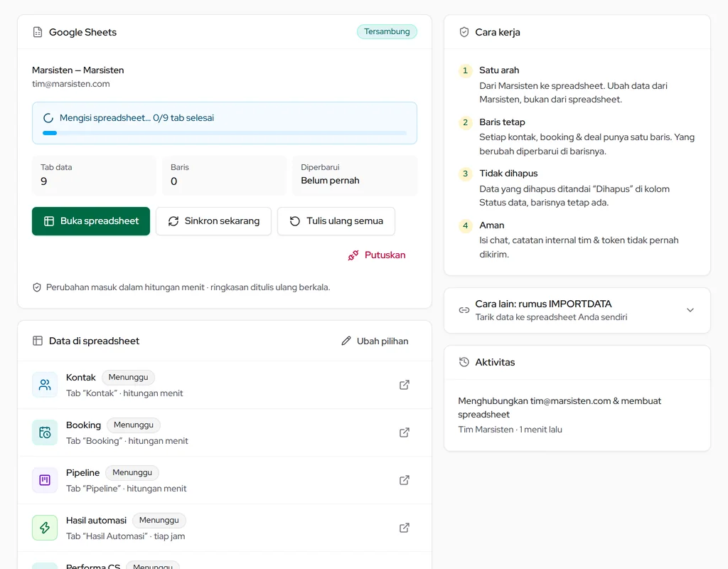Click the Tab data count card

pos(95,176)
